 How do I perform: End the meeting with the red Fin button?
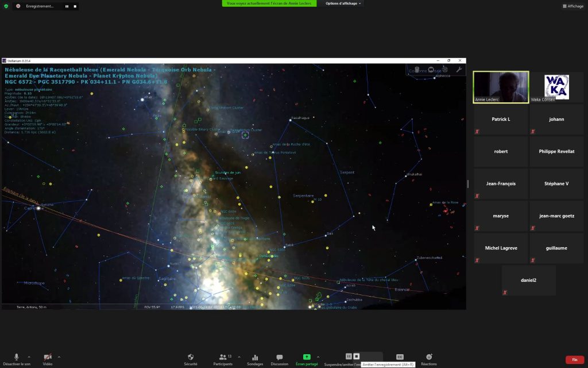pyautogui.click(x=574, y=360)
